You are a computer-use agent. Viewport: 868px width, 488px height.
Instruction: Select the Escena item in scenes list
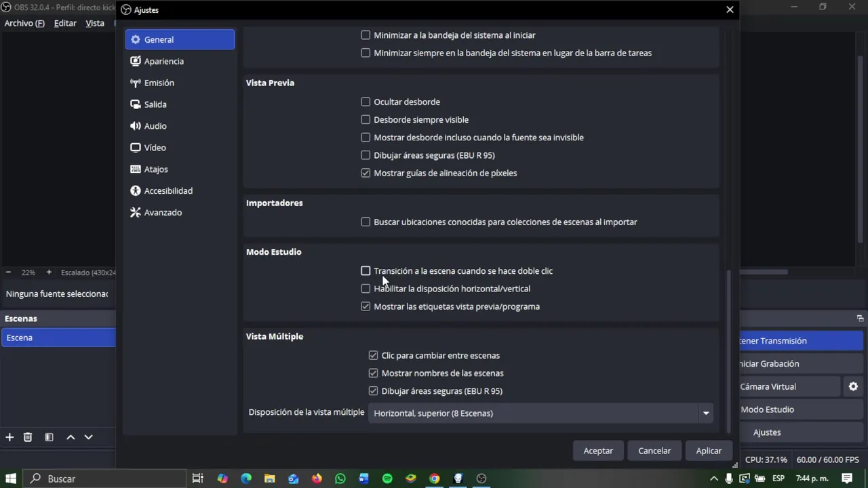point(59,338)
